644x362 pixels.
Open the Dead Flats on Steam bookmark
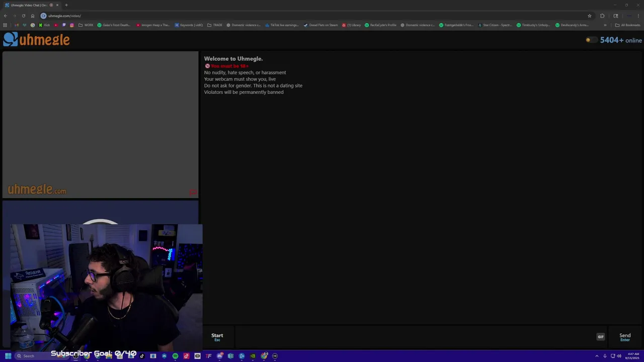click(320, 25)
